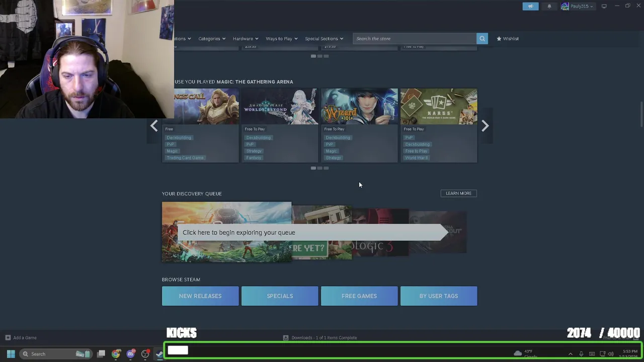Open the weather widget showing 43°F
644x362 pixels.
[526, 354]
